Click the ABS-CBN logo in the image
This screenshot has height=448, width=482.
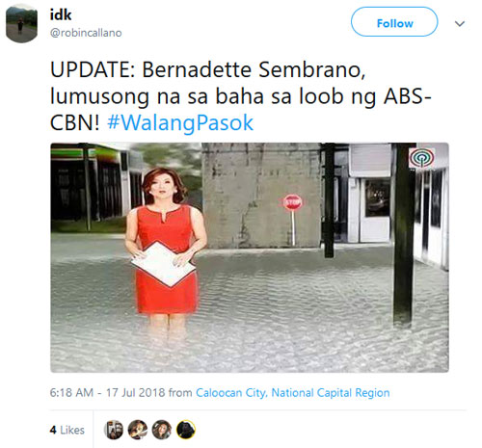click(x=422, y=157)
